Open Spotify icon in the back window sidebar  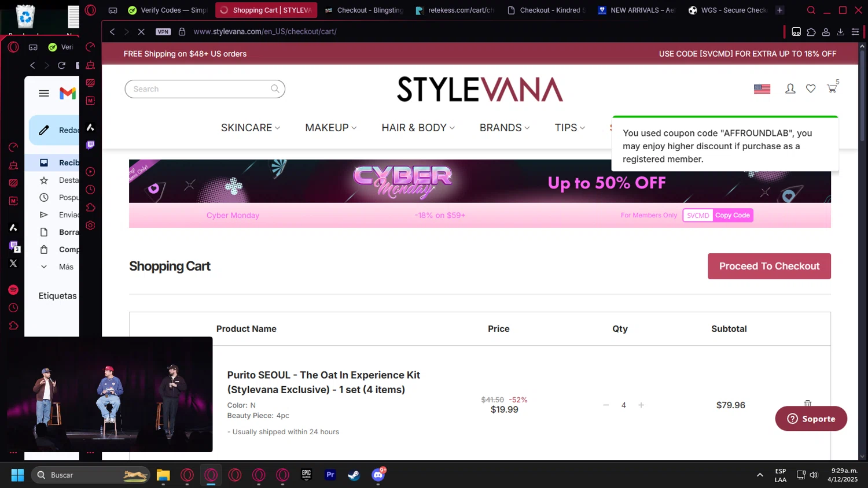pyautogui.click(x=13, y=290)
